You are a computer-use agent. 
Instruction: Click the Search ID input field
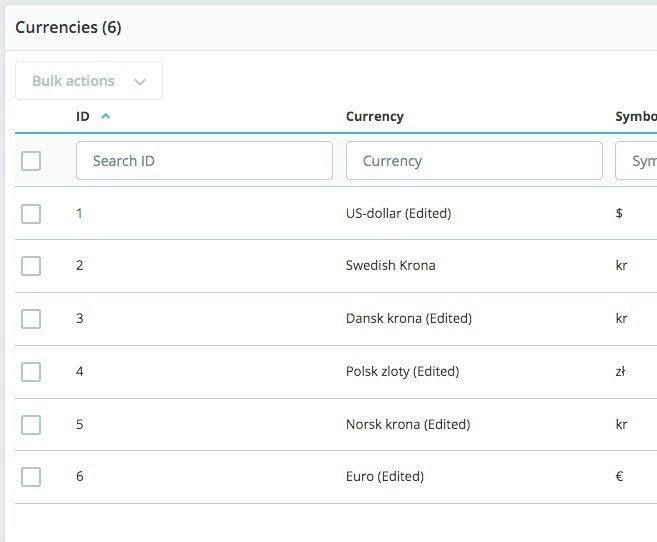(x=204, y=161)
